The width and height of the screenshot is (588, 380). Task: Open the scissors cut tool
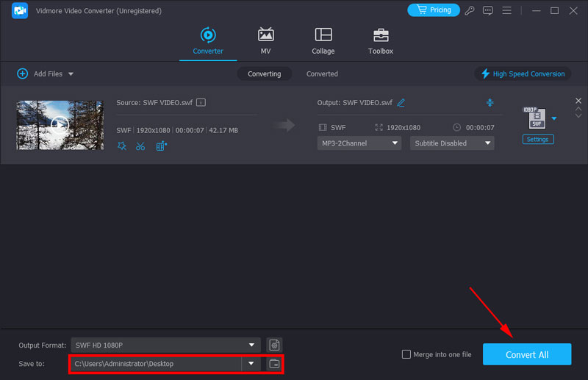[x=140, y=146]
